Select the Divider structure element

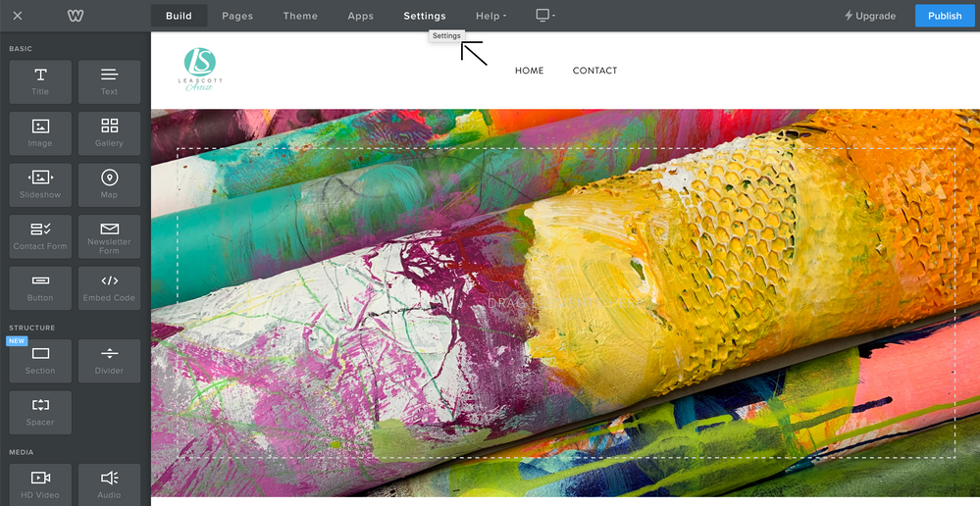click(x=109, y=360)
